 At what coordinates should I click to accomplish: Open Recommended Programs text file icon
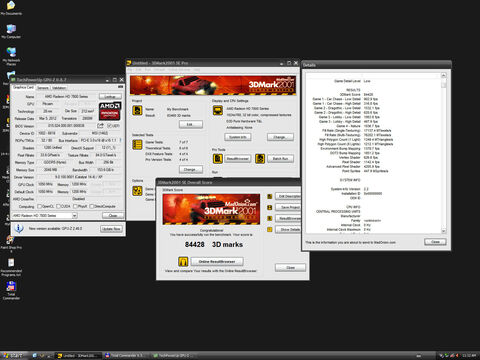[11, 267]
